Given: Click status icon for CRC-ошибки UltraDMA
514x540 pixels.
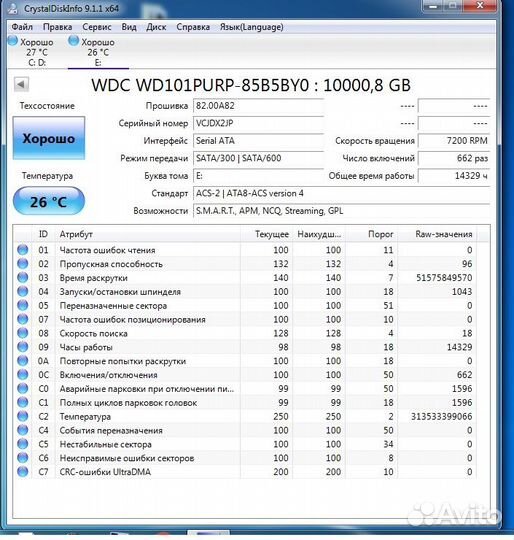Looking at the screenshot, I should [x=23, y=471].
